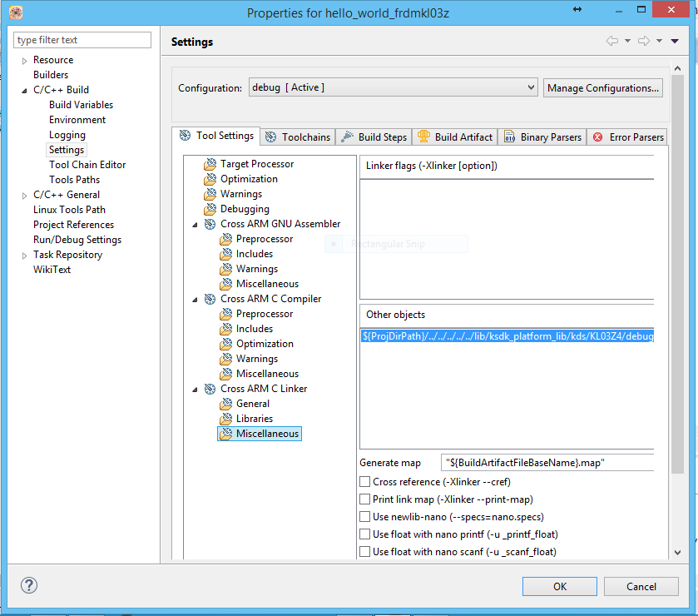Click the Includes icon under C Compiler
The height and width of the screenshot is (616, 698).
point(225,329)
